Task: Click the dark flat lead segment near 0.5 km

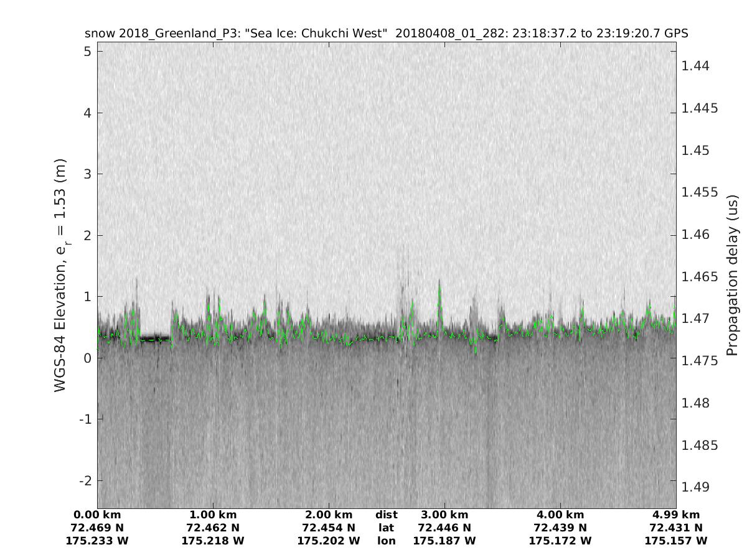Action: (155, 338)
